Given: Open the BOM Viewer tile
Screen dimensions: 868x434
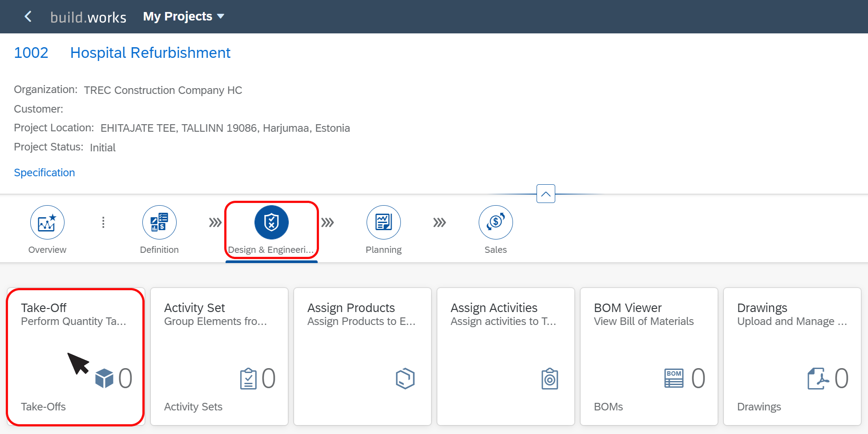Looking at the screenshot, I should (x=649, y=357).
